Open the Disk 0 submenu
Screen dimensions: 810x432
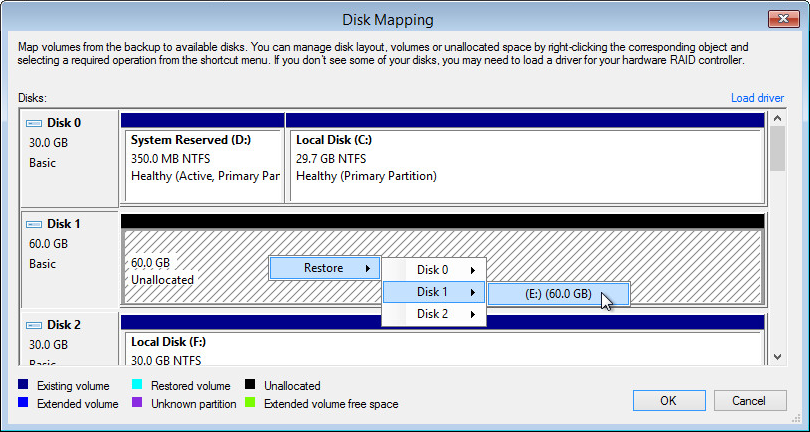434,270
